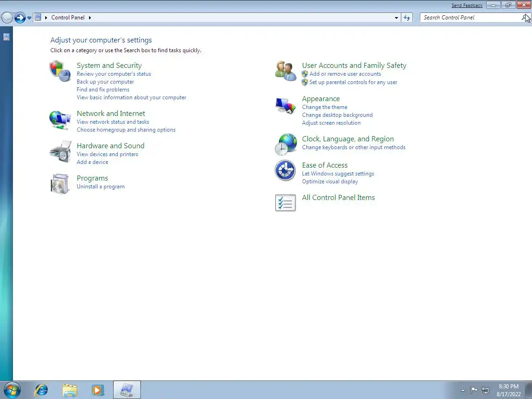
Task: Click Back up your computer
Action: tap(105, 82)
